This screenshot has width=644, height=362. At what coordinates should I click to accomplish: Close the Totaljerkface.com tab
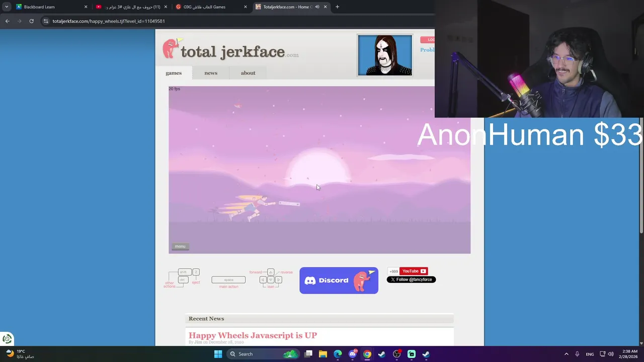click(325, 7)
